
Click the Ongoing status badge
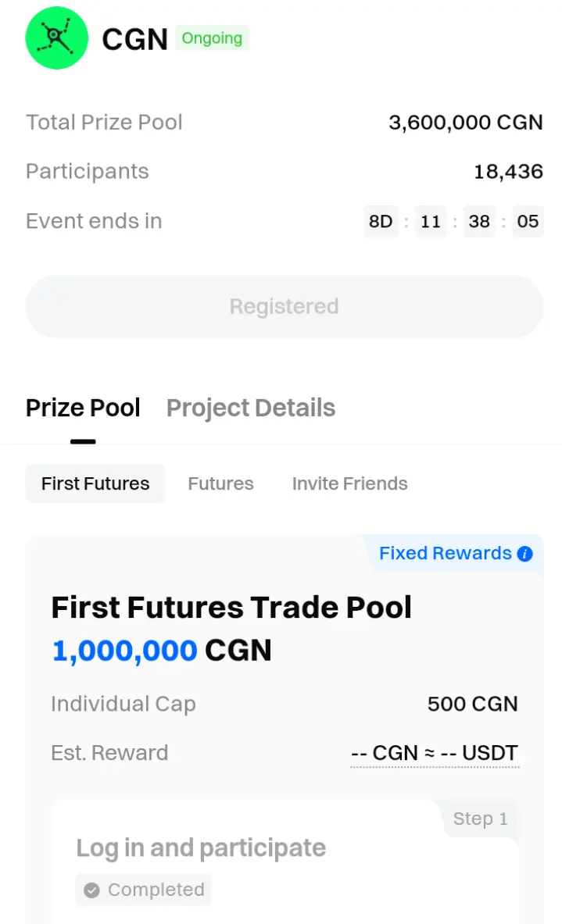[x=212, y=37]
